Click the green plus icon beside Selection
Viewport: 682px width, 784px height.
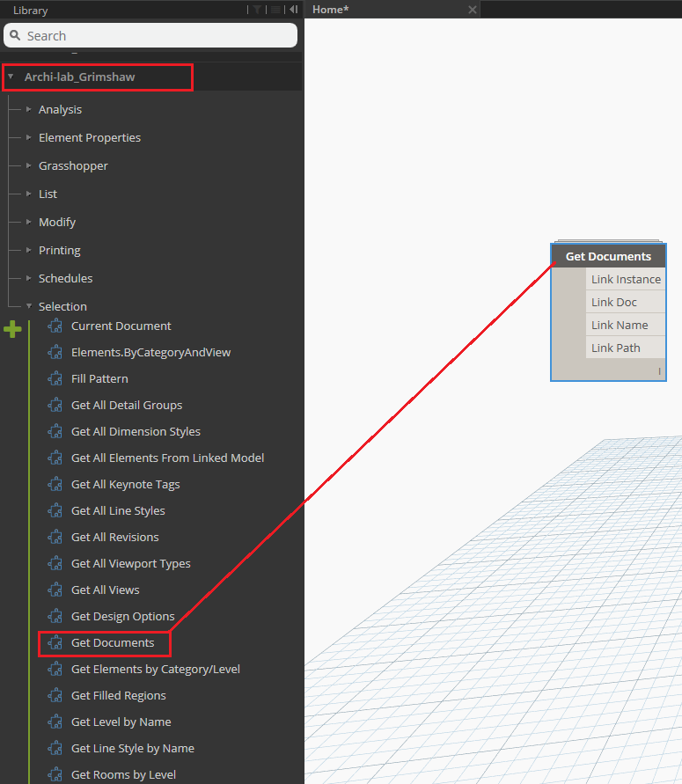coord(12,329)
